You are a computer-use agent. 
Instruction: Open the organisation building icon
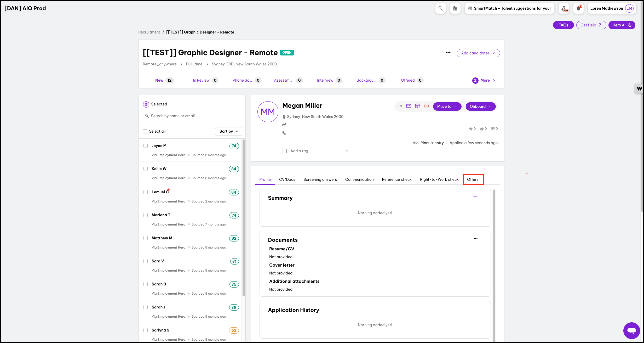click(x=455, y=8)
